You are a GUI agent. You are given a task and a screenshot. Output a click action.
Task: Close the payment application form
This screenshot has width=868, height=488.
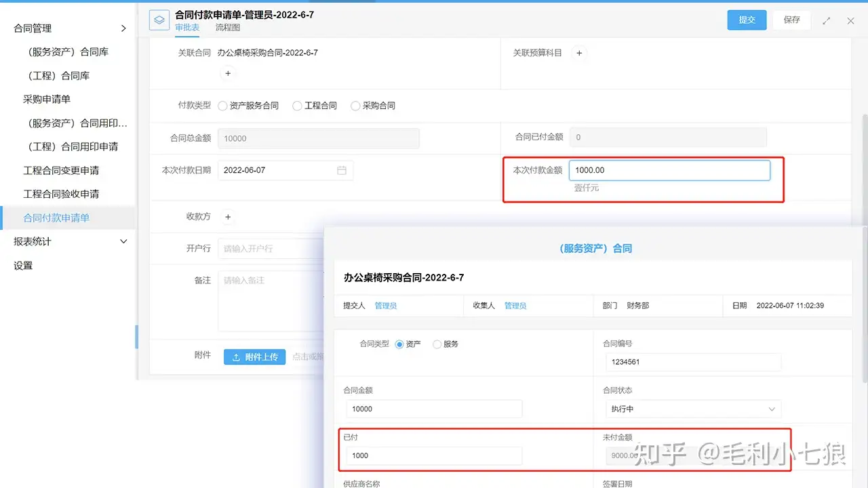(850, 21)
